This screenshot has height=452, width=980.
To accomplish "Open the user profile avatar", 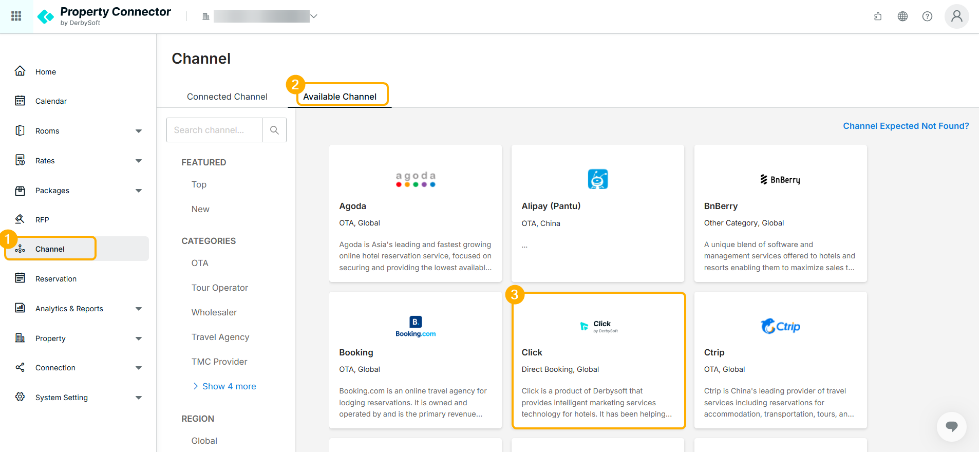I will coord(956,16).
